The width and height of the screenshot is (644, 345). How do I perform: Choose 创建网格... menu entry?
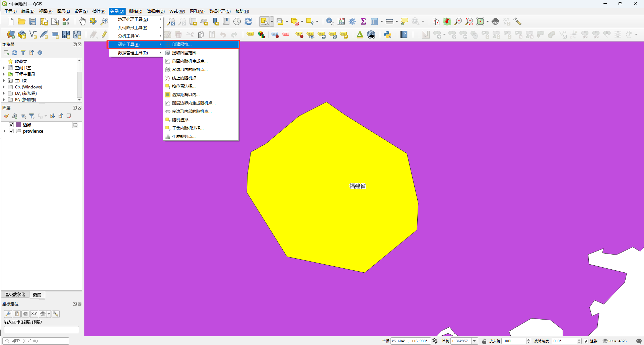tap(201, 44)
